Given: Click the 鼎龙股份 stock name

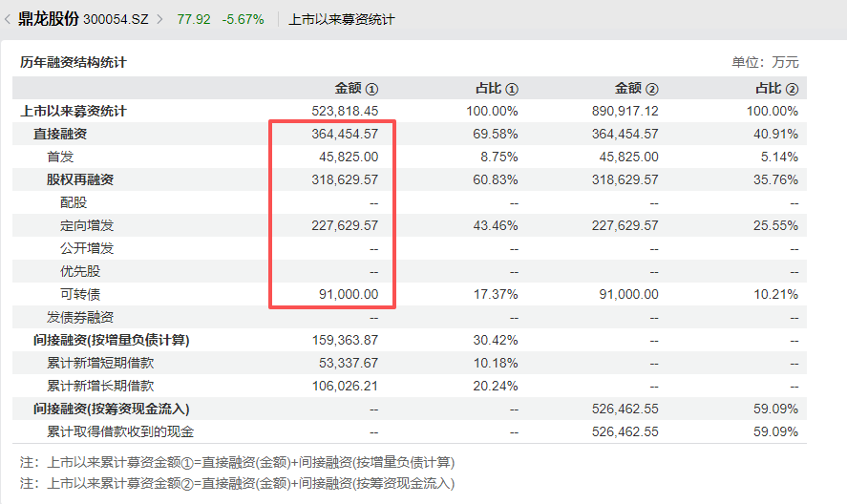Looking at the screenshot, I should [x=48, y=19].
